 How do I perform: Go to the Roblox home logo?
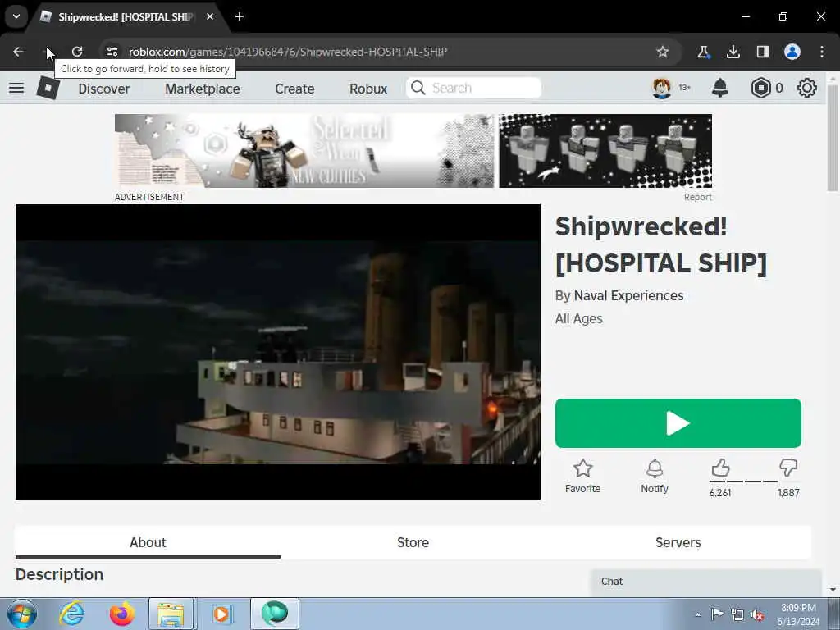pos(48,88)
